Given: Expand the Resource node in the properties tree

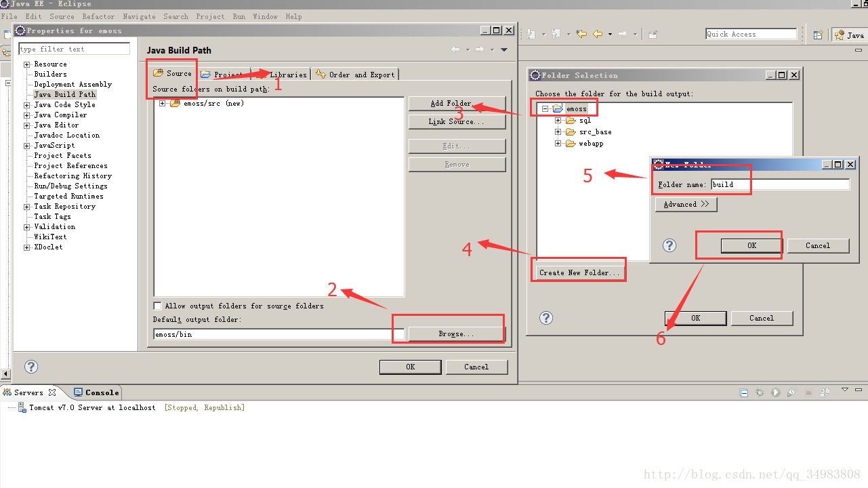Looking at the screenshot, I should click(27, 64).
